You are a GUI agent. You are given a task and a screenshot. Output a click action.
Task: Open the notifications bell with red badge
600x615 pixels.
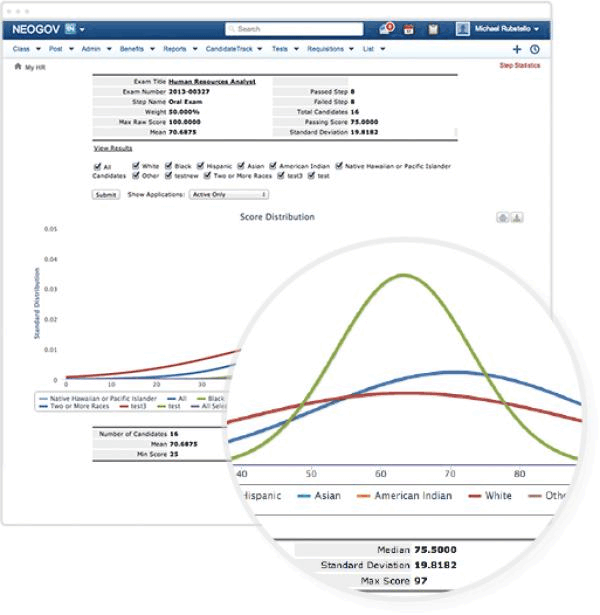(x=386, y=29)
